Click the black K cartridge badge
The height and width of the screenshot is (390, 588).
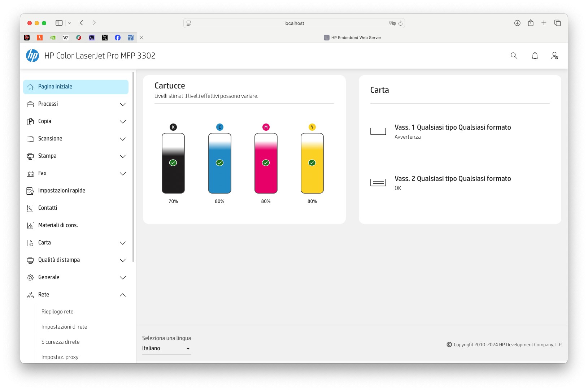173,127
